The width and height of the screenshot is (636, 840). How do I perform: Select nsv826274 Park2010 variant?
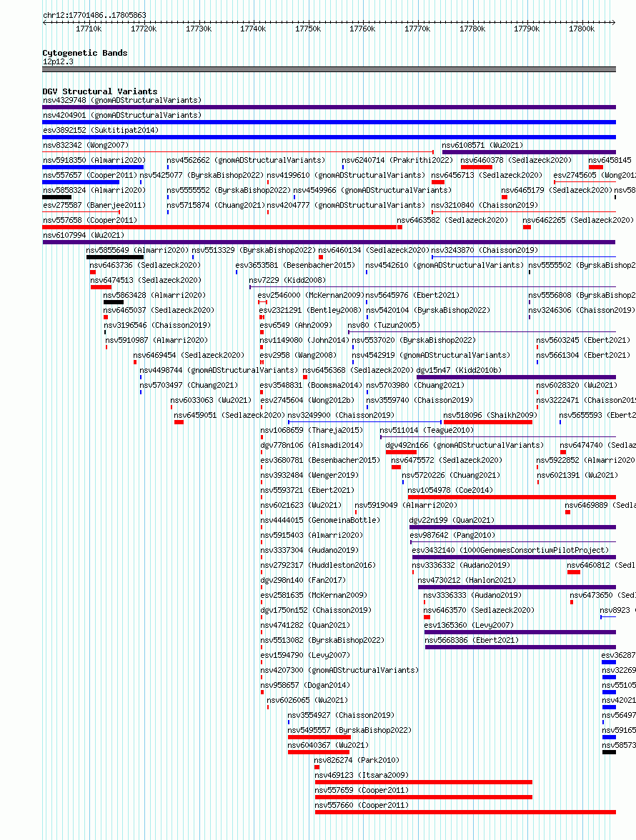357,760
